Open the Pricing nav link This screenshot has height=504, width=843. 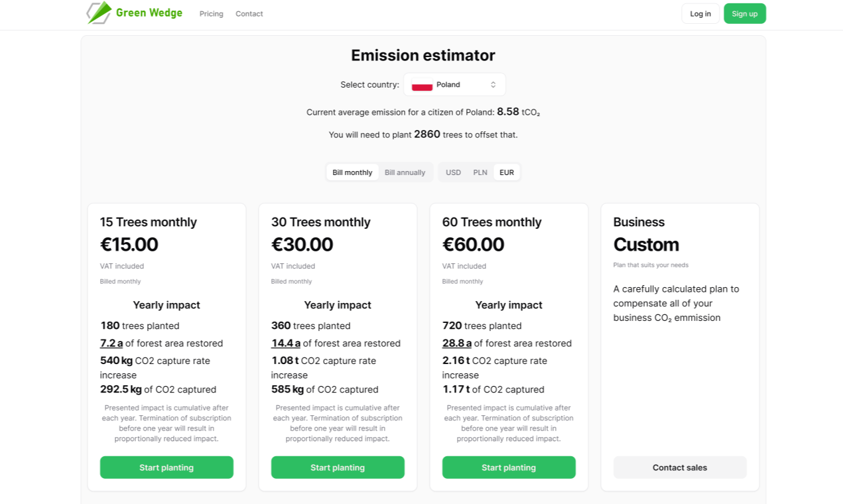coord(212,14)
